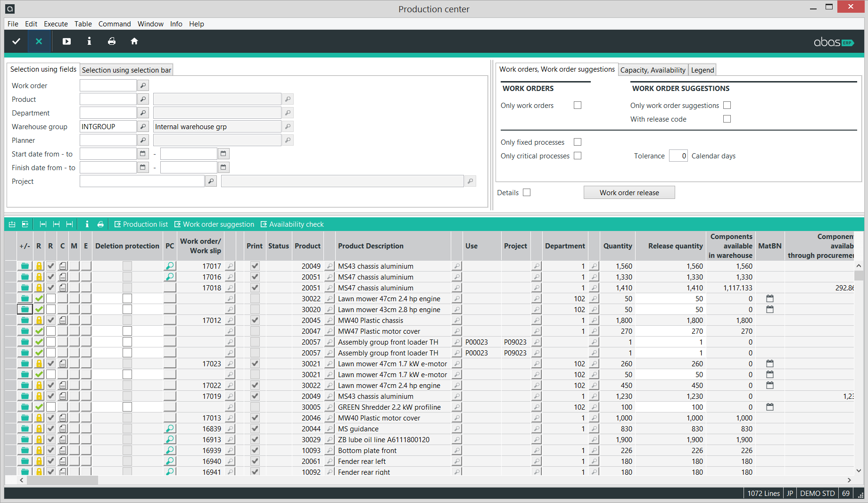Open the Command menu
868x503 pixels.
[115, 24]
